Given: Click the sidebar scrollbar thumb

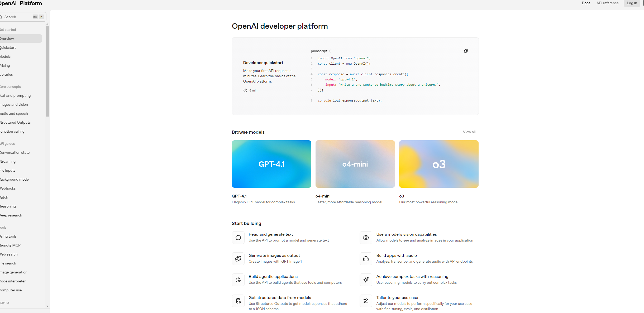Looking at the screenshot, I should pyautogui.click(x=47, y=71).
